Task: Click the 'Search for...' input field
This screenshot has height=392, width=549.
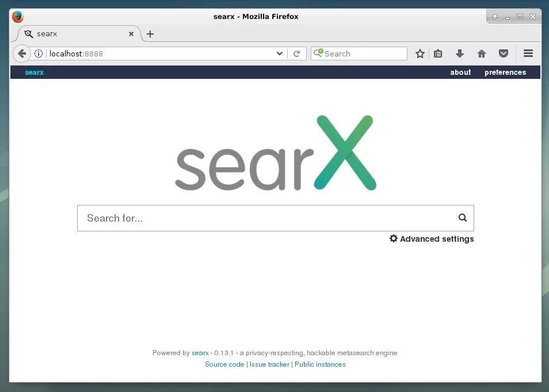Action: pyautogui.click(x=276, y=218)
